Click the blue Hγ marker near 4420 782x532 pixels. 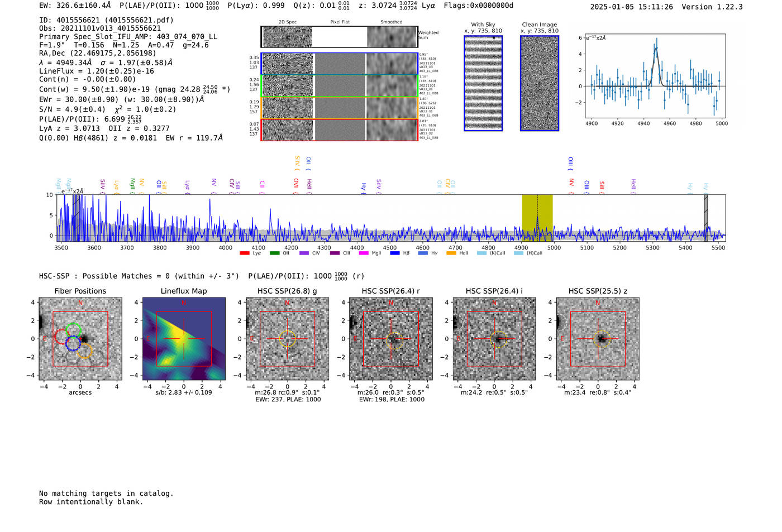364,188
